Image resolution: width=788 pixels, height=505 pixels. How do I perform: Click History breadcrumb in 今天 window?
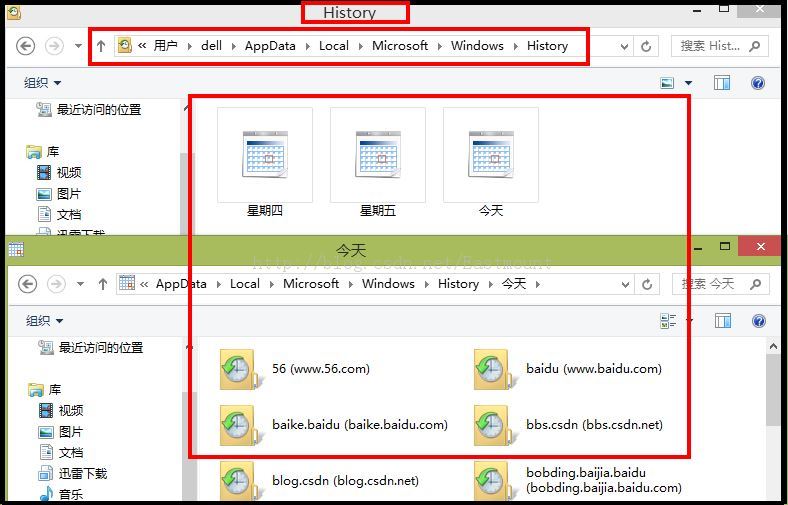pos(458,284)
